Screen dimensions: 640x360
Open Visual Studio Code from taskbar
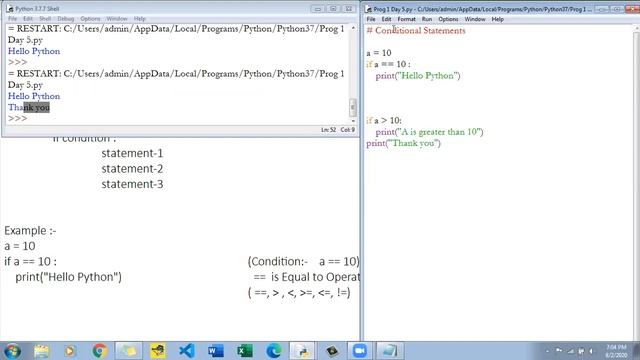187,351
